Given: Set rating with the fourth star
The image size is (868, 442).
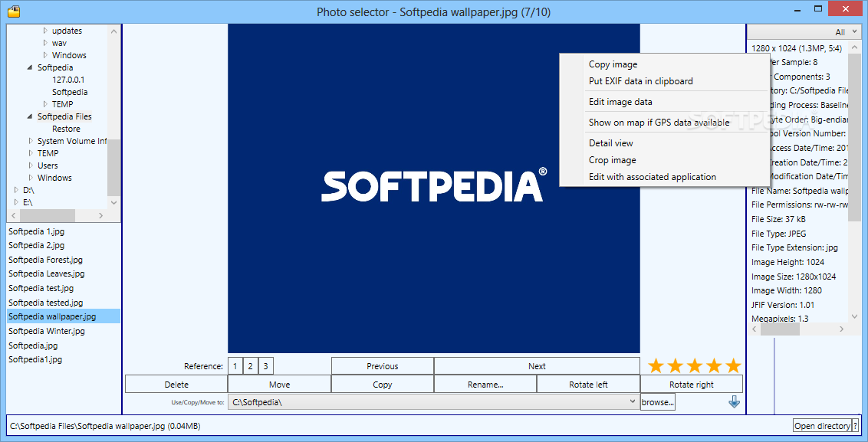Looking at the screenshot, I should click(x=714, y=365).
